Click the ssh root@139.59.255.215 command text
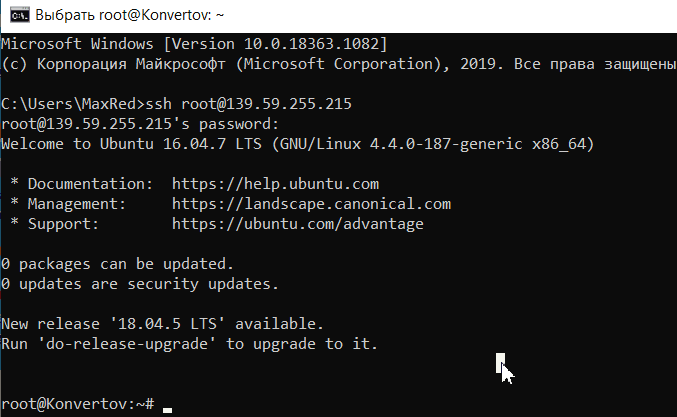This screenshot has height=417, width=677. pyautogui.click(x=249, y=104)
